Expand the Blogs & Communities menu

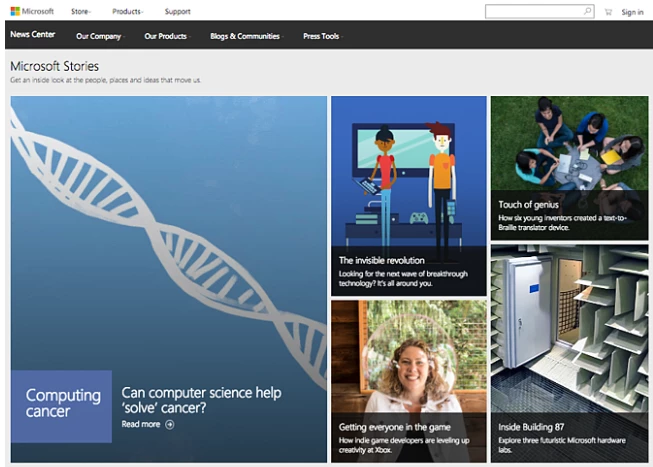pyautogui.click(x=247, y=36)
